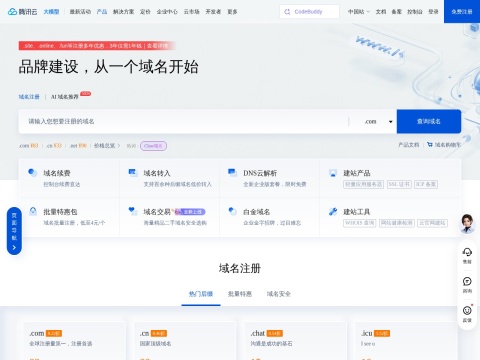The width and height of the screenshot is (480, 360).
Task: Open the 控制台 link
Action: pyautogui.click(x=415, y=12)
